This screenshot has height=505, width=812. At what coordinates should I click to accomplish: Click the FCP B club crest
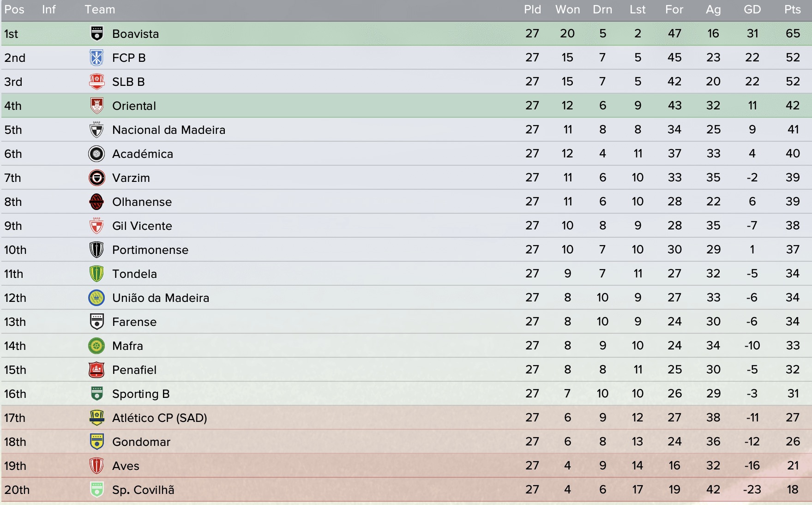pyautogui.click(x=96, y=58)
